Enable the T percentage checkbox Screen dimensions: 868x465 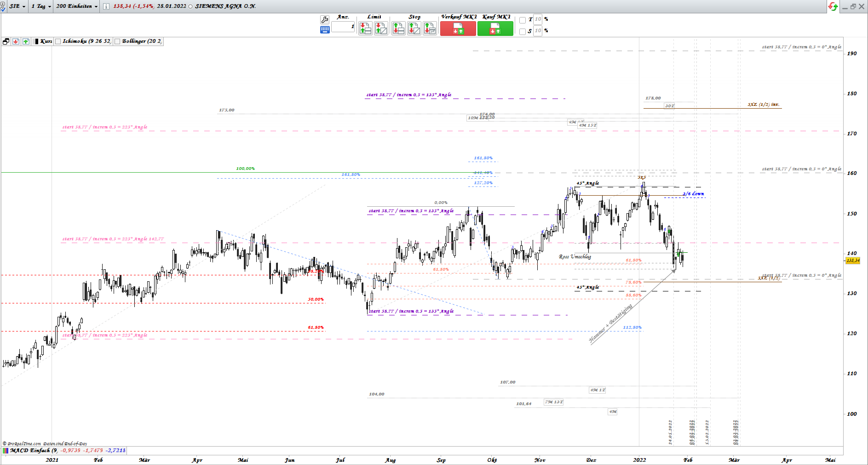pos(523,20)
